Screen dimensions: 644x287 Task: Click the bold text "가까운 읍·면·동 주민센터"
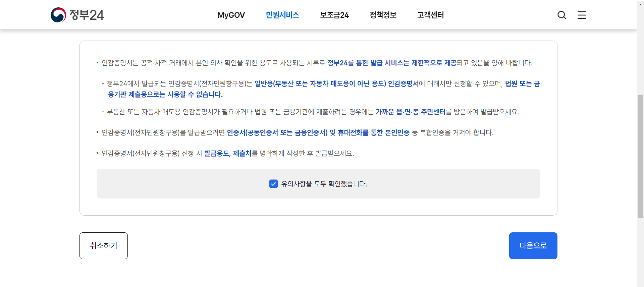411,112
